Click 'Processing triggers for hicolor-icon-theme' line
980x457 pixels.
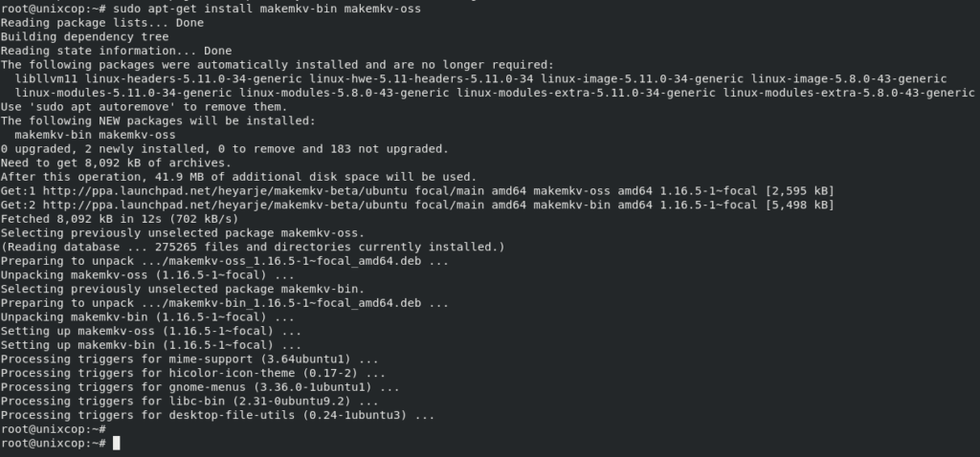193,373
